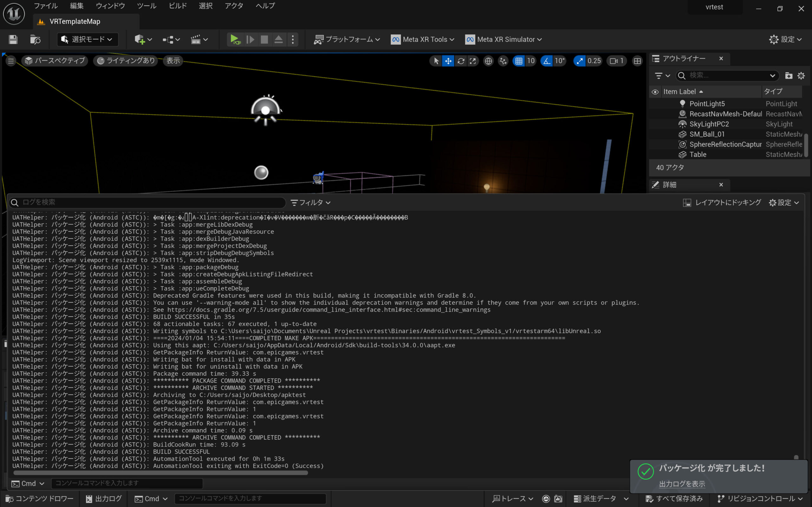Viewport: 812px width, 507px height.
Task: Toggle rotation angle snapping
Action: (x=547, y=61)
